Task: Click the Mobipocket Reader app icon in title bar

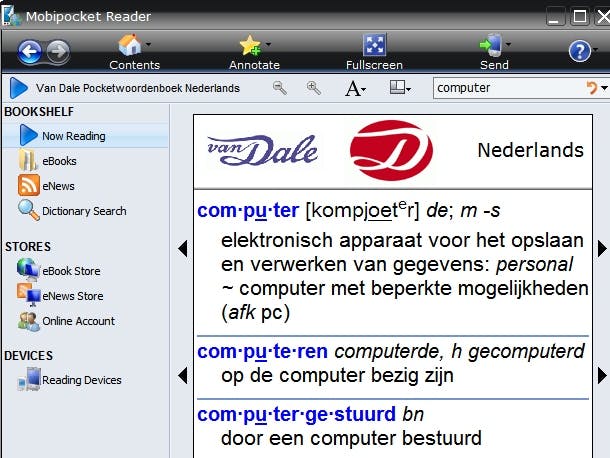Action: click(11, 17)
